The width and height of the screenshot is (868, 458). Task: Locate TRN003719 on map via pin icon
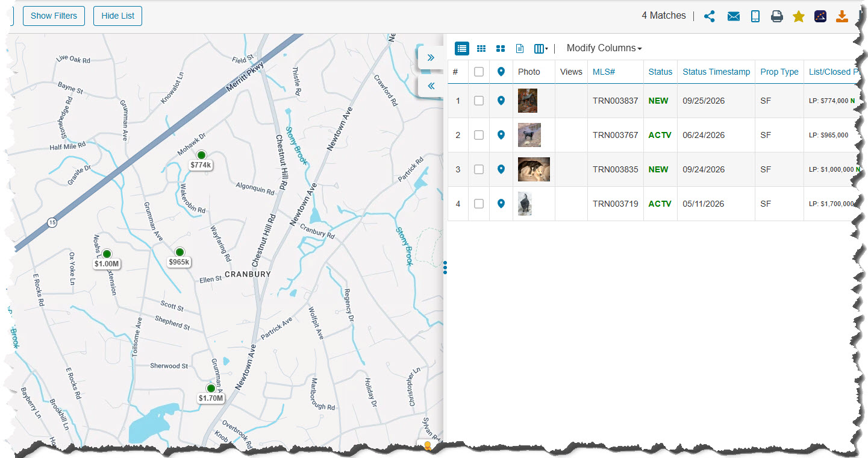(501, 204)
